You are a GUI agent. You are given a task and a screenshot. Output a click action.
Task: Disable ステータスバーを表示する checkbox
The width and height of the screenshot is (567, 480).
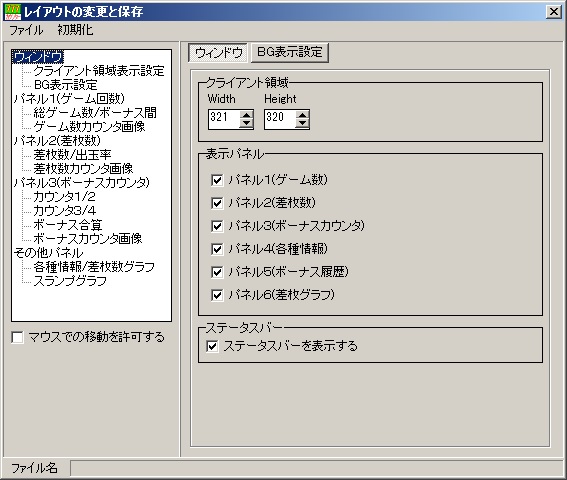[212, 346]
